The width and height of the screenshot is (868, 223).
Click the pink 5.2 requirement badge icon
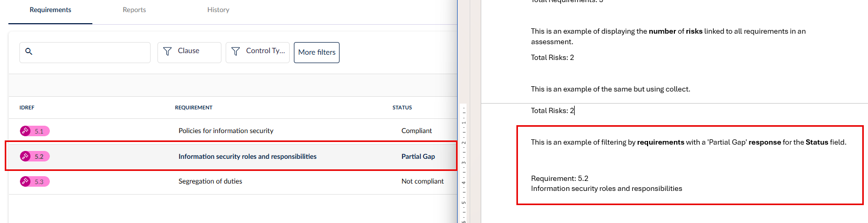tap(26, 156)
